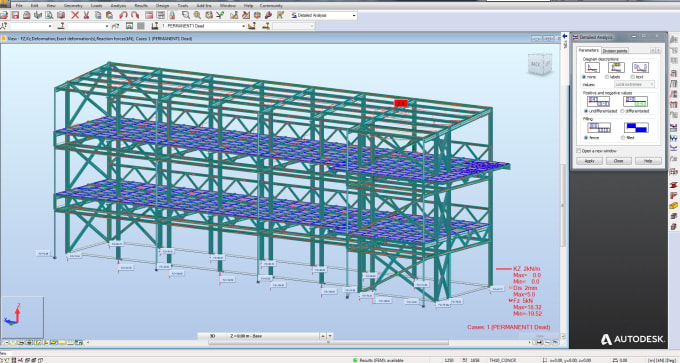This screenshot has width=680, height=363.
Task: Click the Help button in dialog
Action: pyautogui.click(x=648, y=161)
